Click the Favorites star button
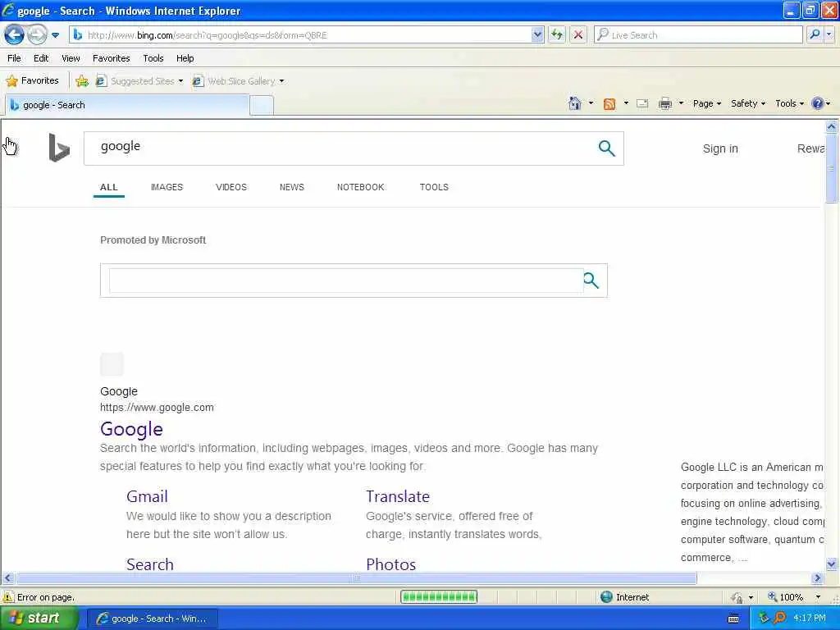Image resolution: width=840 pixels, height=630 pixels. point(32,81)
